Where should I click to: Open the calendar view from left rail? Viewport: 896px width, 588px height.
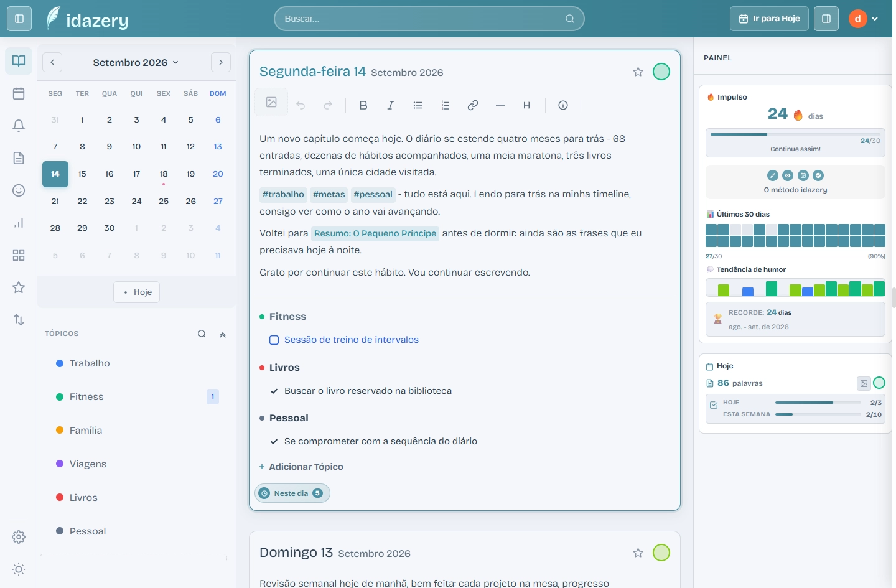[x=19, y=93]
